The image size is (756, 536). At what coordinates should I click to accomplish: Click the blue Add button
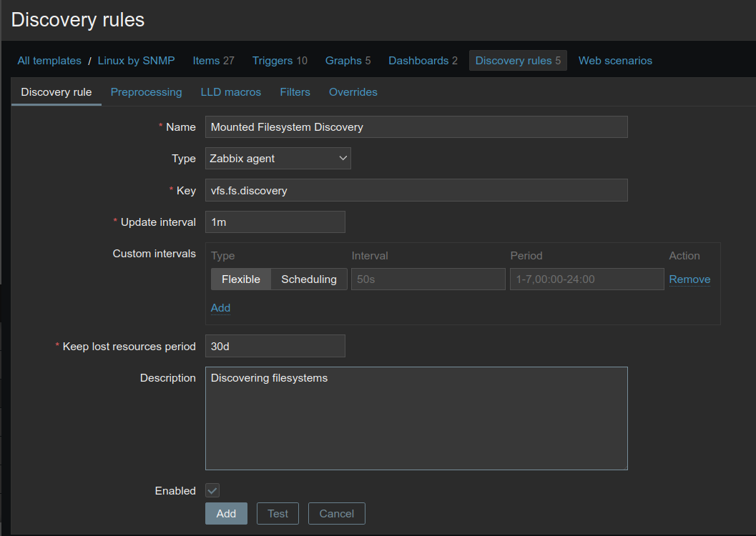coord(226,514)
